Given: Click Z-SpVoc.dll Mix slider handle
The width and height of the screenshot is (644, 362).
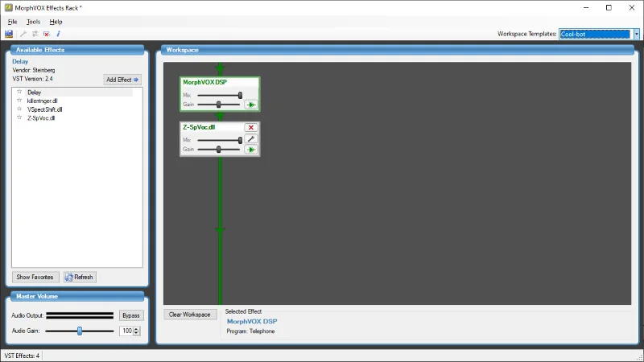Looking at the screenshot, I should tap(240, 140).
